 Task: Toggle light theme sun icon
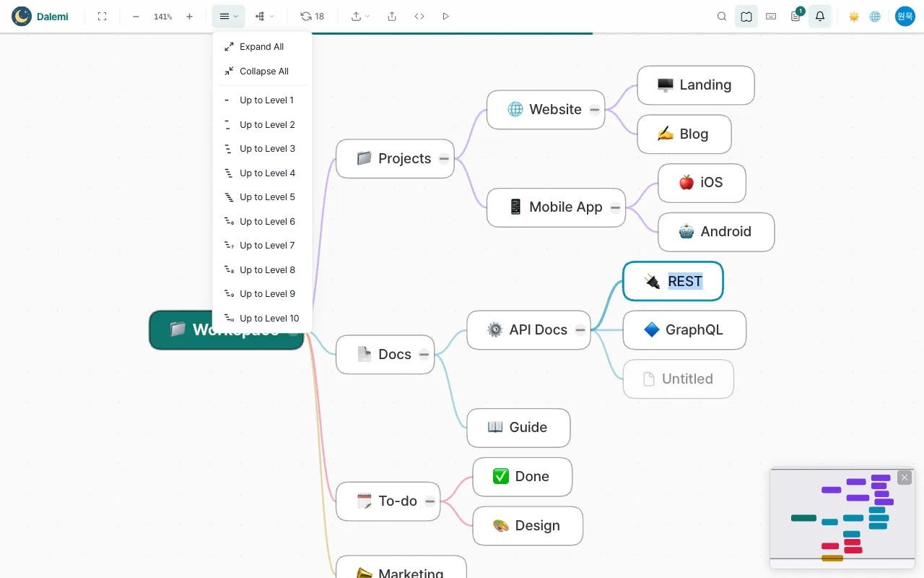click(x=854, y=17)
